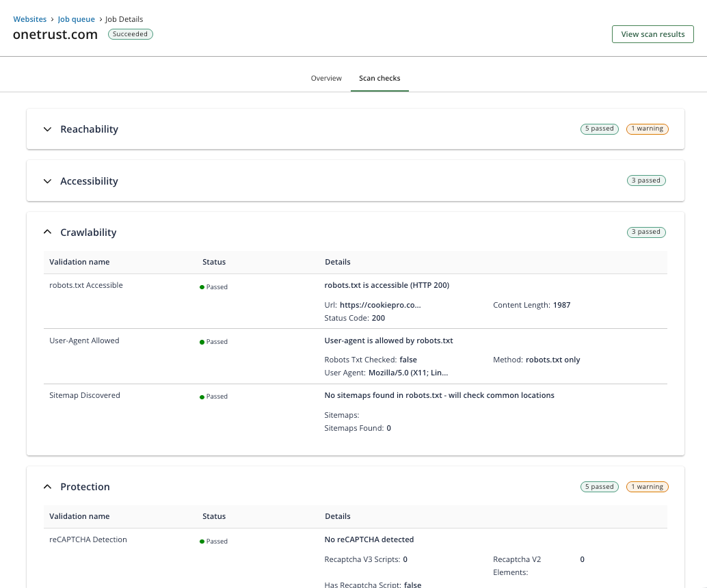Click the Passed status for Sitemap Discovered
This screenshot has height=588, width=707.
[214, 397]
